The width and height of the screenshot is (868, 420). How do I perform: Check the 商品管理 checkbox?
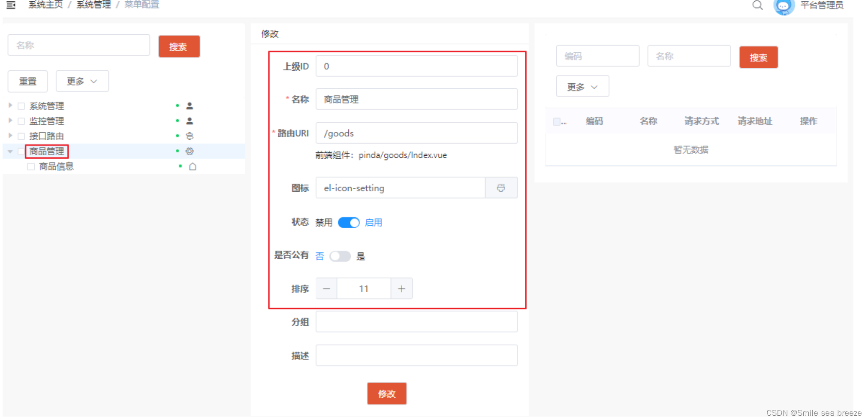(21, 151)
